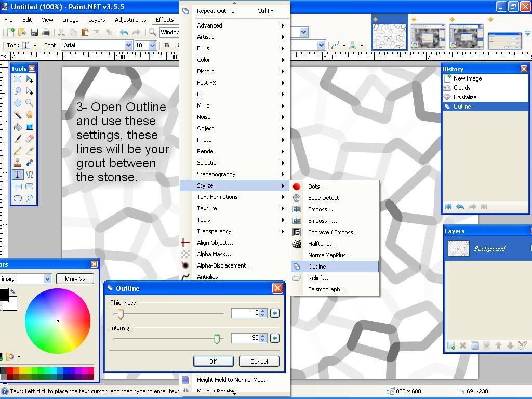Image resolution: width=532 pixels, height=399 pixels.
Task: Click the Thickness value input field
Action: click(x=245, y=313)
